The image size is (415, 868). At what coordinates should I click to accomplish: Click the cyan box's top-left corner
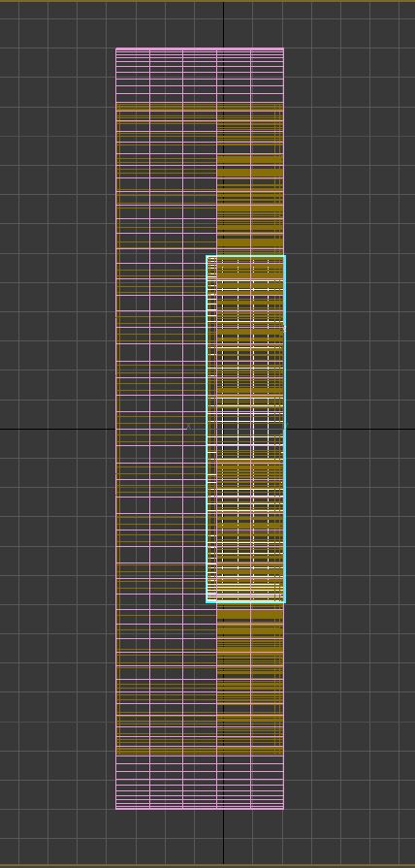pyautogui.click(x=207, y=256)
